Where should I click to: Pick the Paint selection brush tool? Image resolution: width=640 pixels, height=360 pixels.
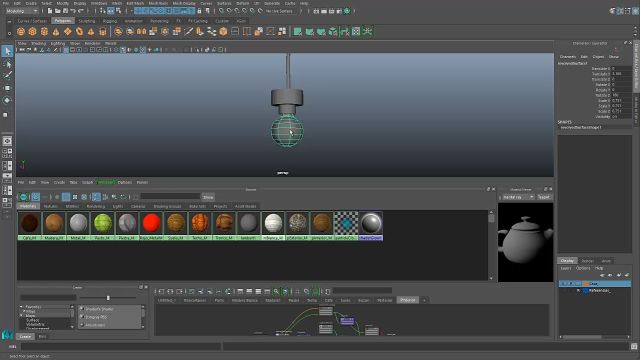[7, 76]
